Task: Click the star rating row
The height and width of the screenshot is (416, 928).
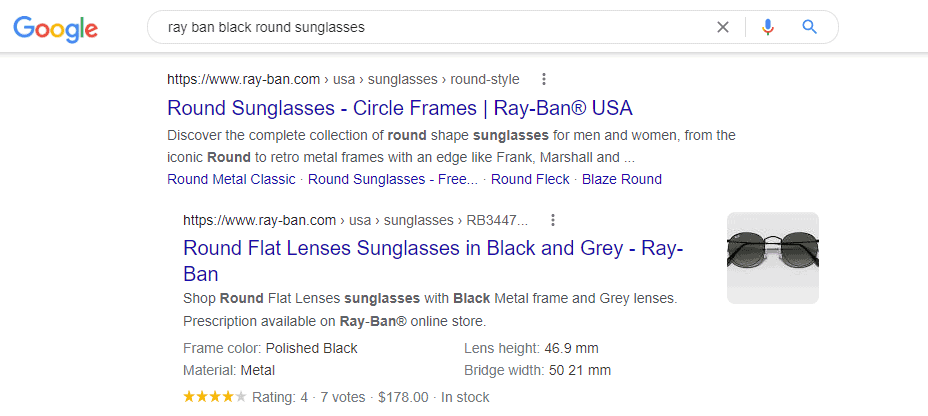Action: click(214, 396)
